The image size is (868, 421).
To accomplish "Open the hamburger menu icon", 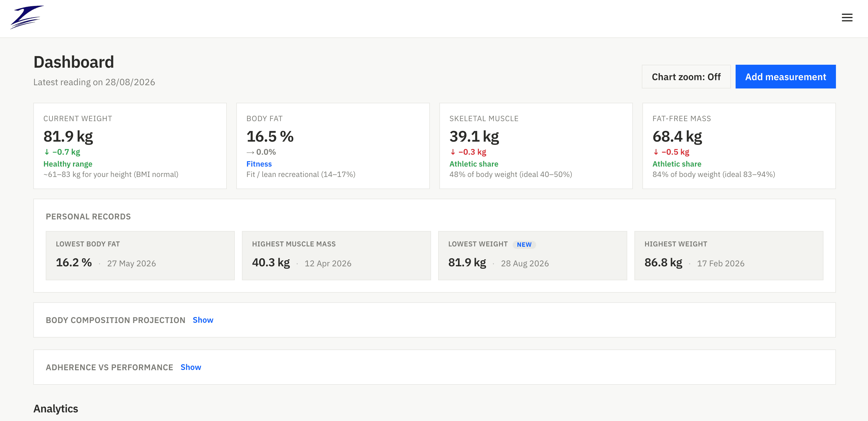I will [847, 18].
